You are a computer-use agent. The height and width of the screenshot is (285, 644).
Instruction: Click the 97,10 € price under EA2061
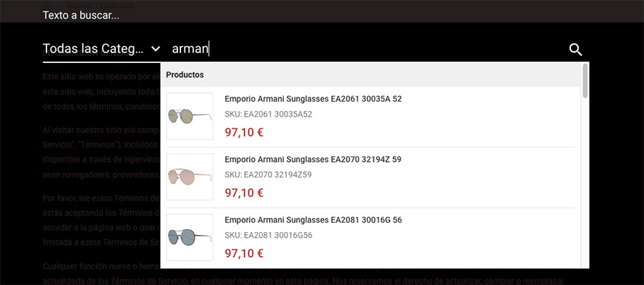[244, 132]
